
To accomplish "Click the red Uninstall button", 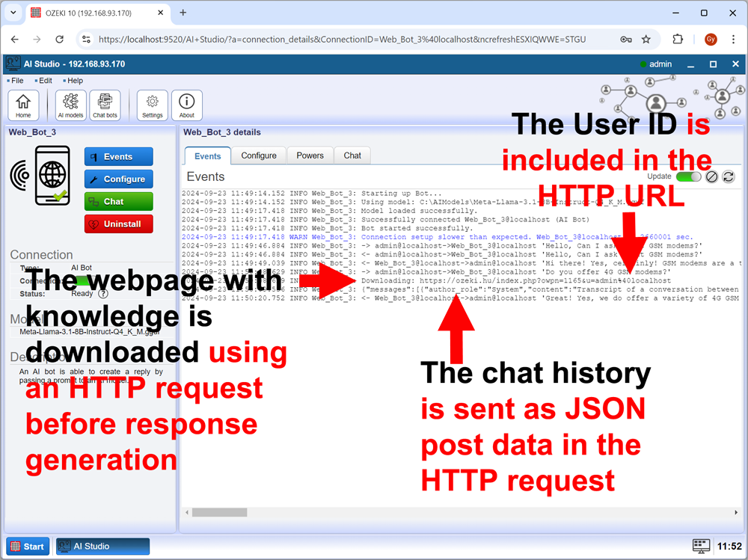I will pyautogui.click(x=119, y=224).
